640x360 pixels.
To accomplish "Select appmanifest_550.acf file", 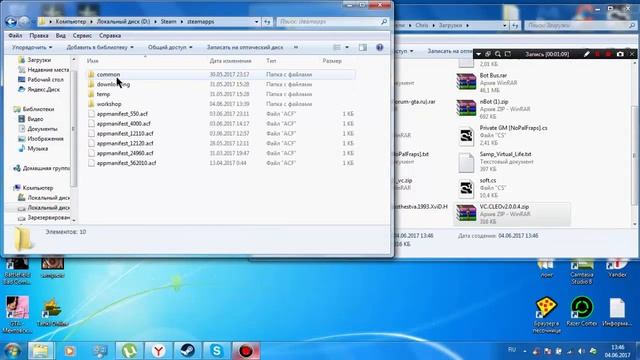I will 122,114.
